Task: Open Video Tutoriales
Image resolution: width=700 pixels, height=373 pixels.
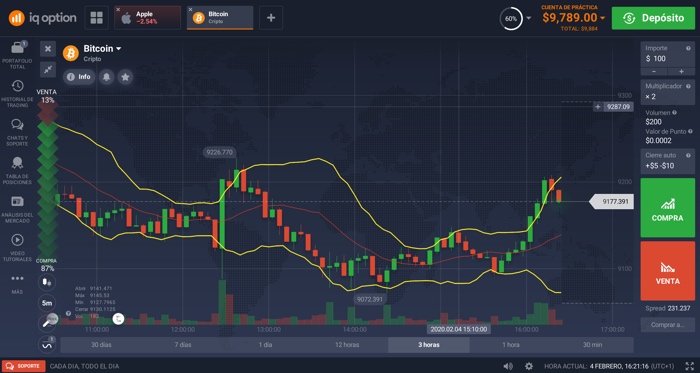Action: (17, 247)
